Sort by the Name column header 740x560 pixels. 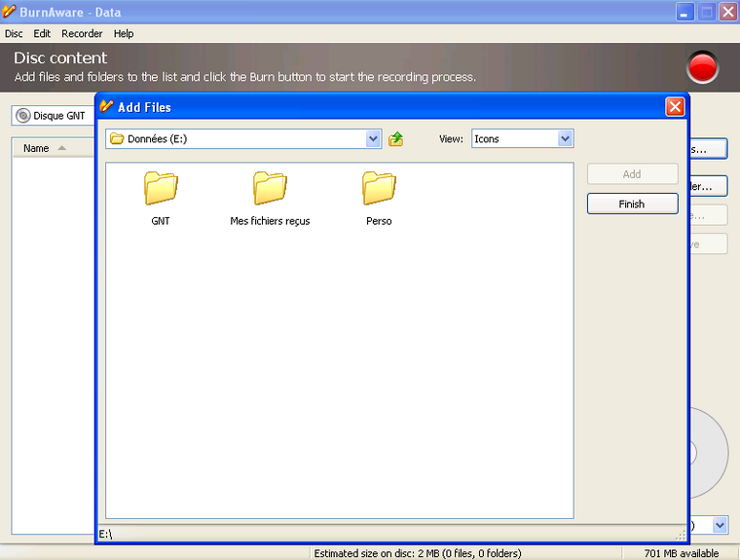coord(53,148)
